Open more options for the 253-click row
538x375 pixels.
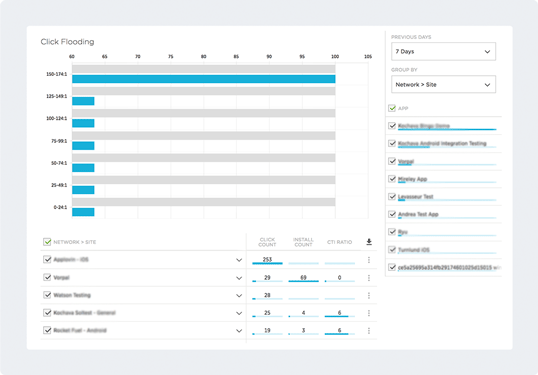(369, 260)
